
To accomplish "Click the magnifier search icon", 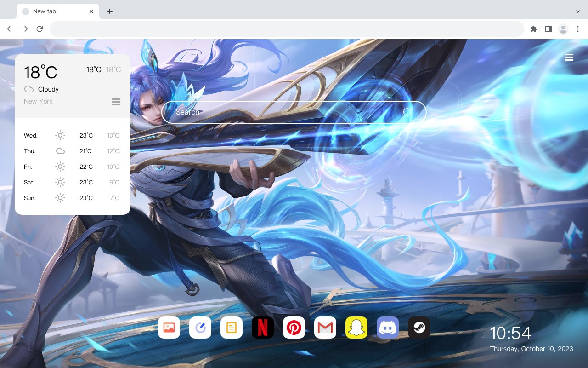I will coord(407,112).
